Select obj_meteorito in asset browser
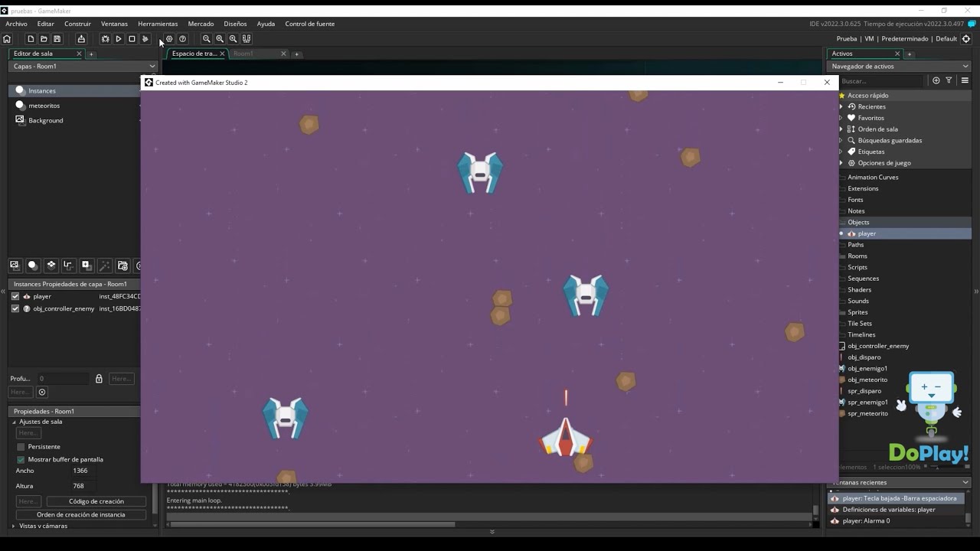The width and height of the screenshot is (980, 551). [x=867, y=380]
